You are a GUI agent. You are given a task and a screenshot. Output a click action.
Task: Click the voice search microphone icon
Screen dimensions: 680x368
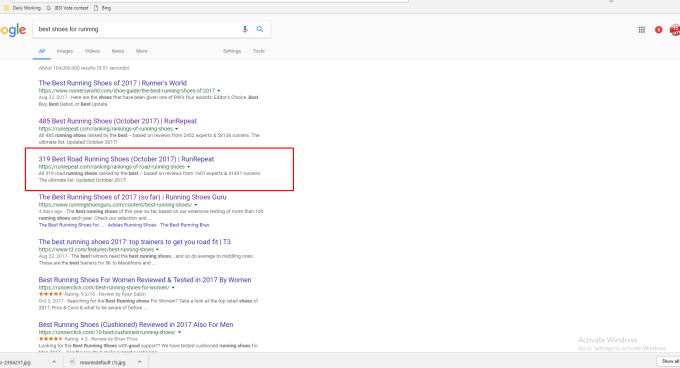(245, 29)
